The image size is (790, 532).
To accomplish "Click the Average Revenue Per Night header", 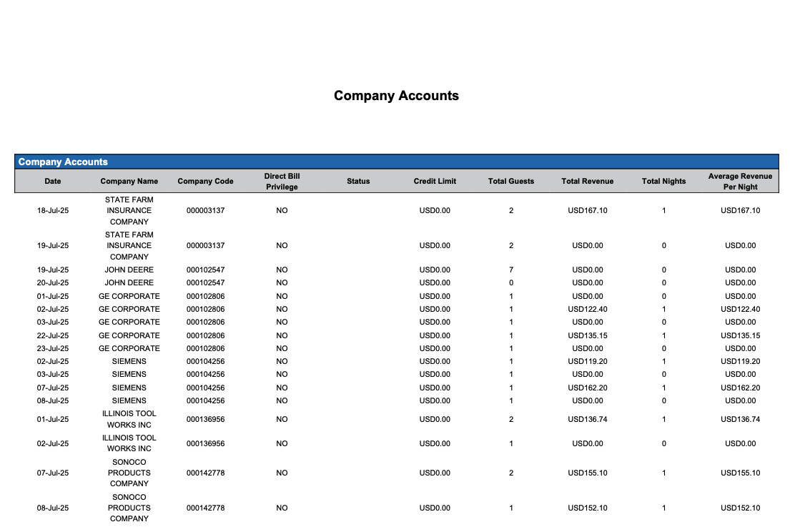I will click(740, 182).
